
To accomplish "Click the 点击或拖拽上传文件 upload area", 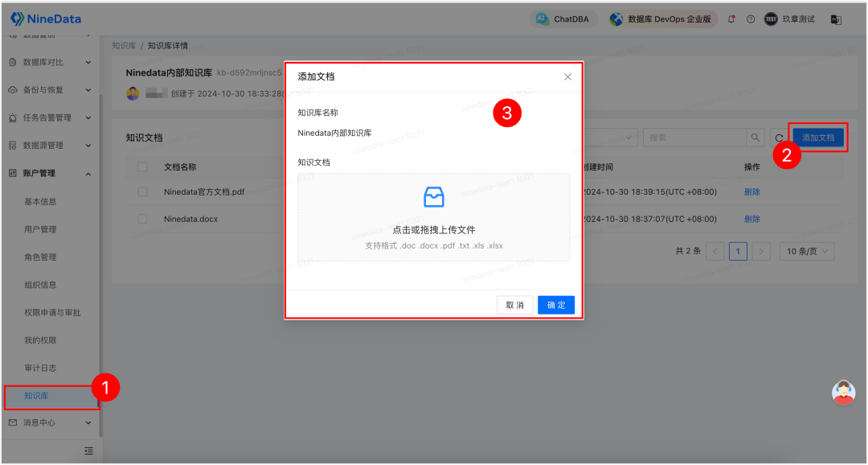I will 433,217.
